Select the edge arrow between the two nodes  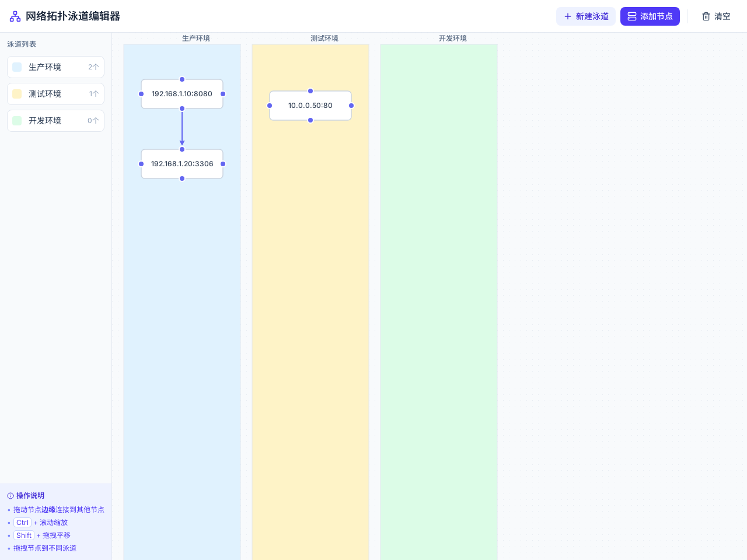coord(182,128)
